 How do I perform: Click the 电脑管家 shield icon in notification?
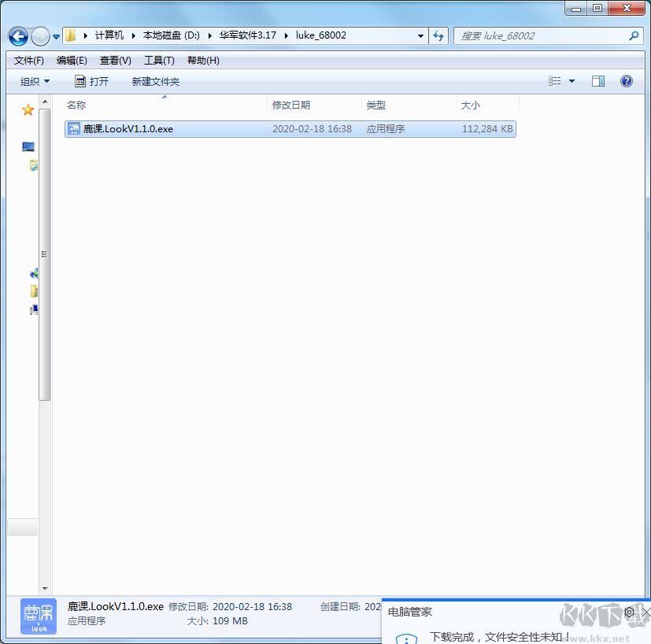[406, 638]
